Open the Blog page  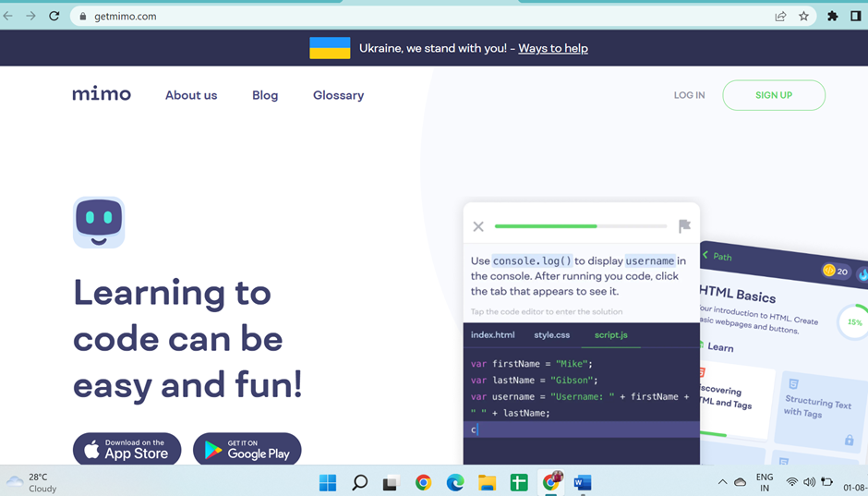point(265,95)
